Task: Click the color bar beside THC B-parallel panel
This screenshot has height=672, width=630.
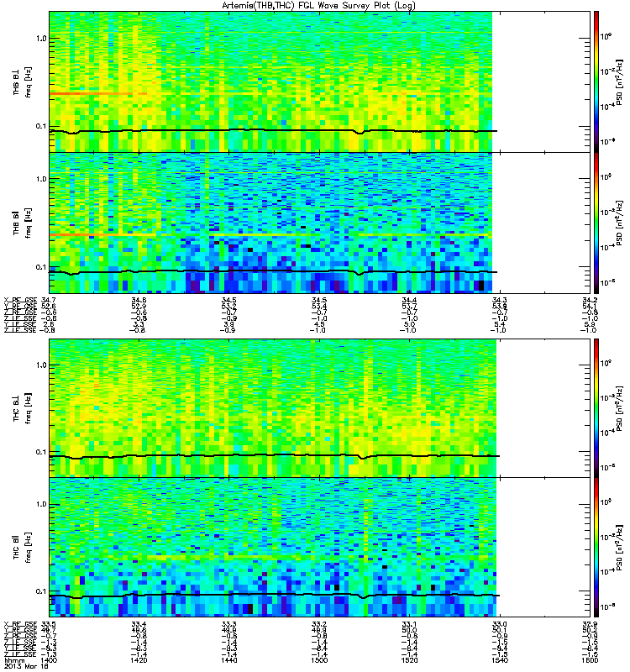Action: pyautogui.click(x=596, y=548)
